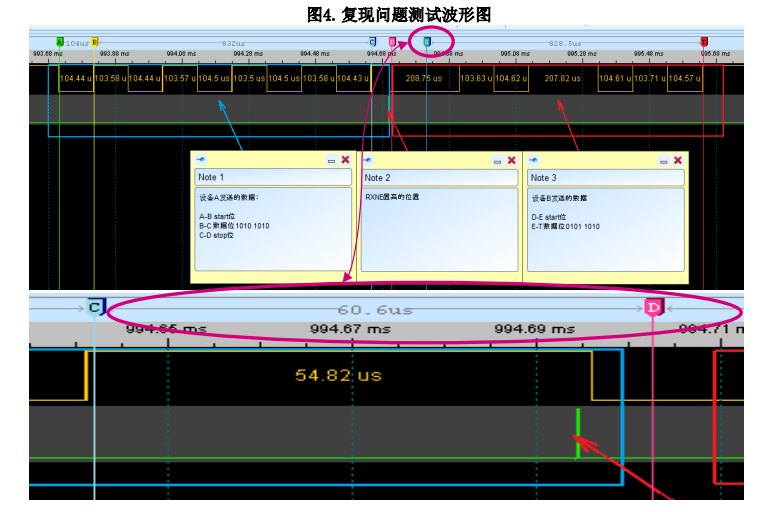
Task: Minimize the Note 1 window
Action: tap(331, 160)
